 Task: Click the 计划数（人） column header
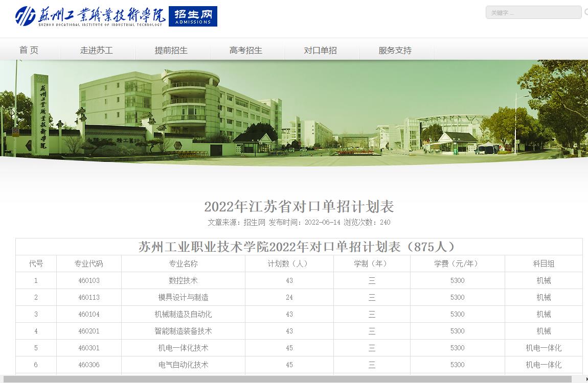pyautogui.click(x=289, y=264)
